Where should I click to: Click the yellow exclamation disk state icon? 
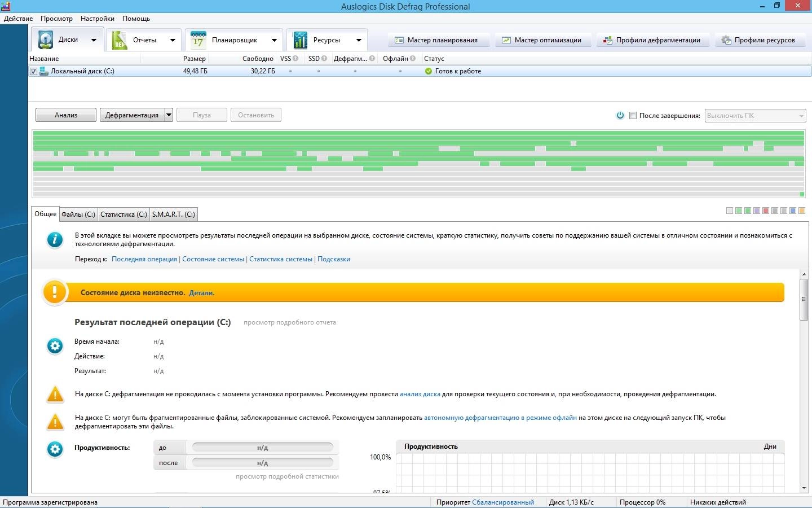(x=55, y=292)
